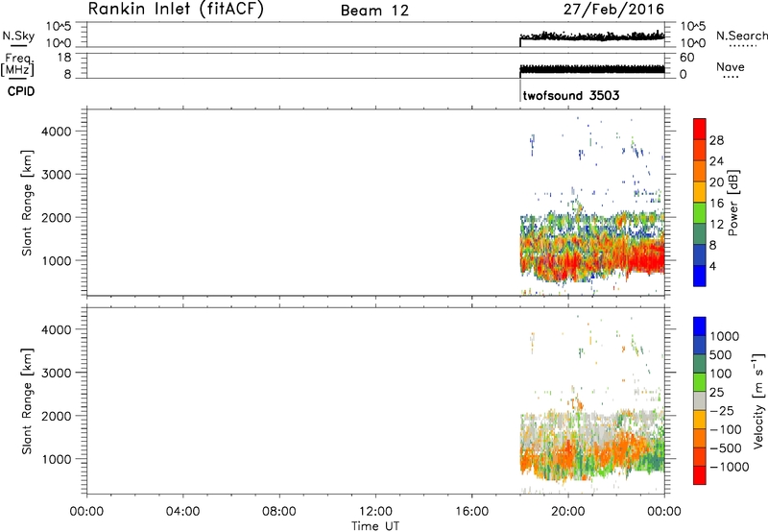Click the 4 tick on the power colorbar
768x532 pixels.
click(x=712, y=266)
